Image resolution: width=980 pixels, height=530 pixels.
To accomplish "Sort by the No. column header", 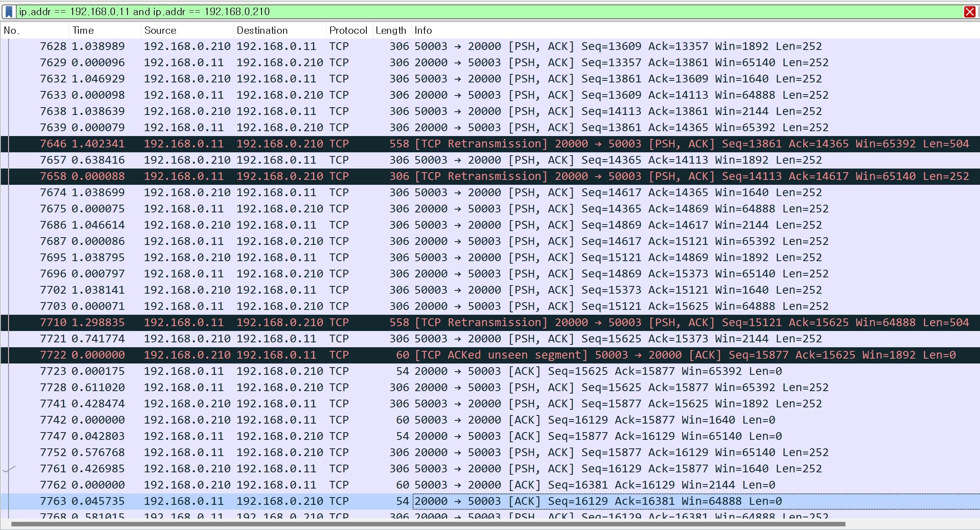I will [x=35, y=30].
